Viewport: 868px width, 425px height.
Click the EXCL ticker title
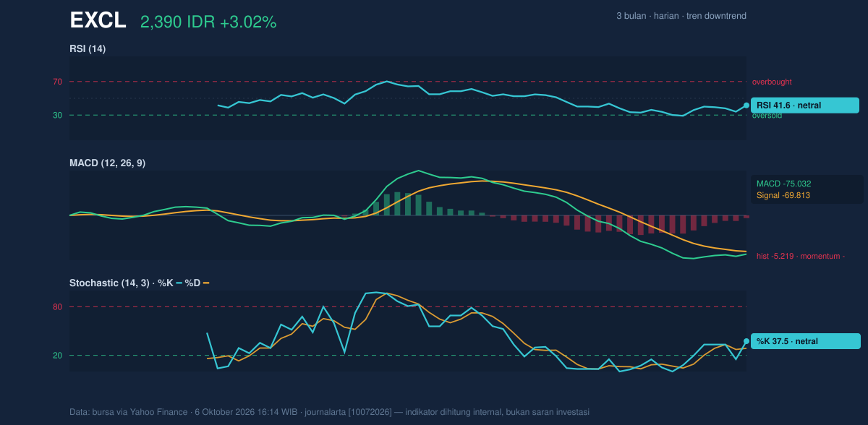[98, 21]
